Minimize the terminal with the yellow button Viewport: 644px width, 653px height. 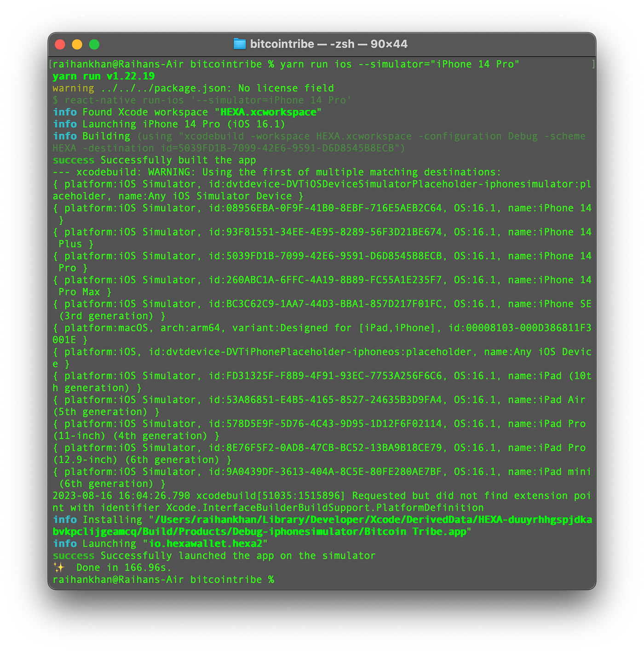pyautogui.click(x=77, y=44)
